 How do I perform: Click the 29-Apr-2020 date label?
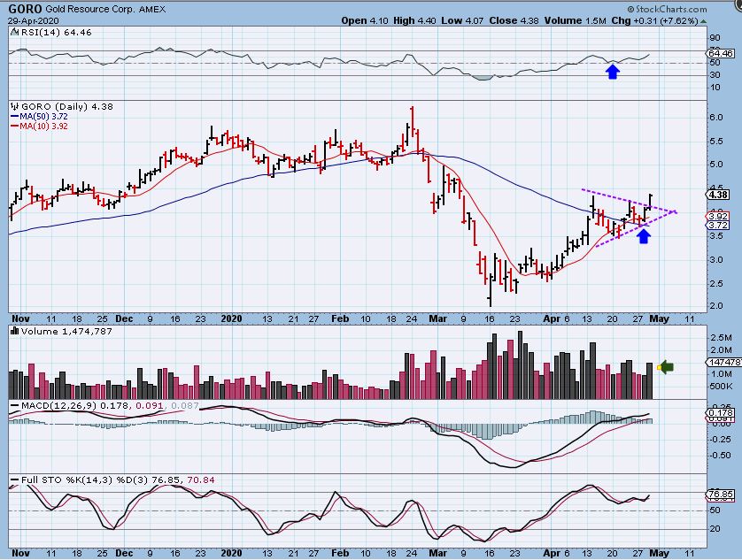tap(33, 21)
